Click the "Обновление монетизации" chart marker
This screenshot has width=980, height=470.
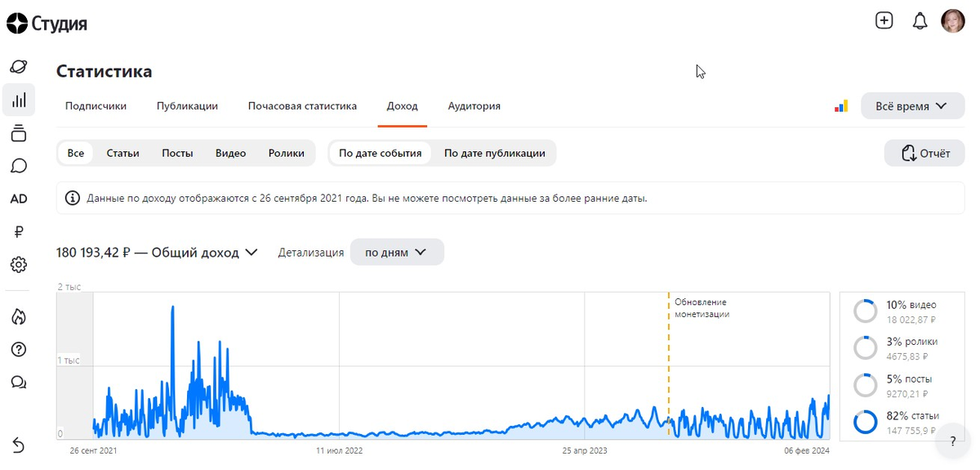(702, 308)
